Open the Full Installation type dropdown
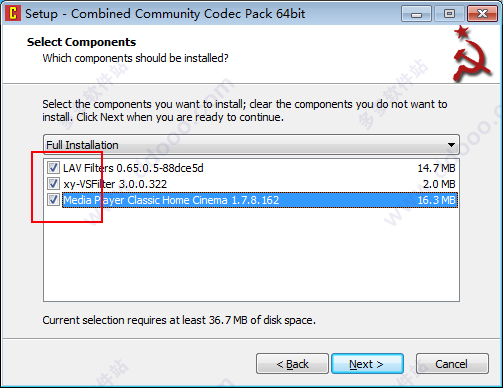The image size is (503, 388). pyautogui.click(x=251, y=145)
